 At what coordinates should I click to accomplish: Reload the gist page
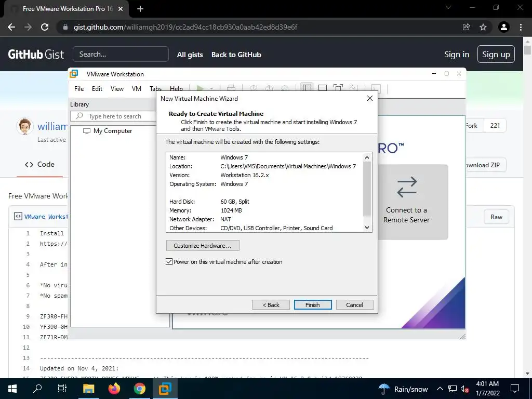[45, 27]
